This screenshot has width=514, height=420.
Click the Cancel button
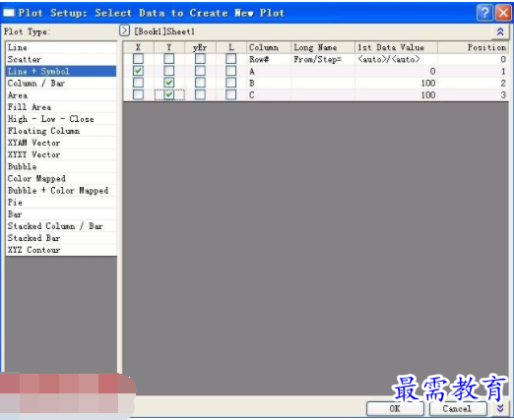coord(457,408)
